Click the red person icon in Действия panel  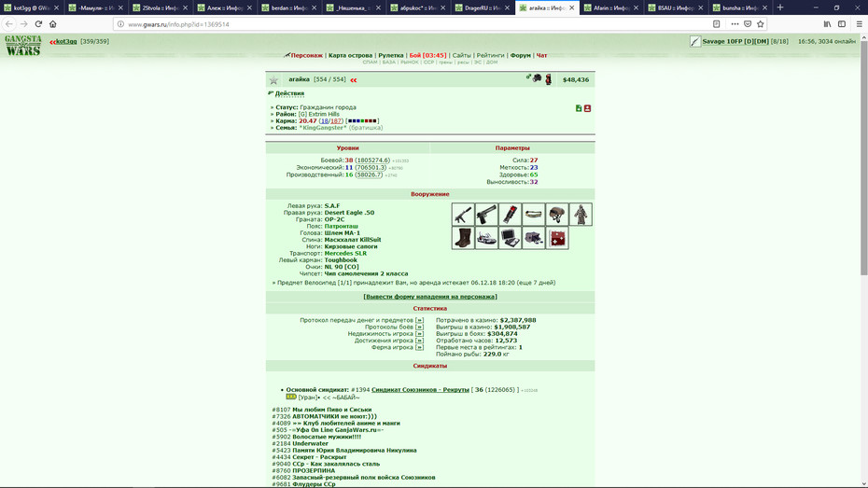[x=587, y=108]
